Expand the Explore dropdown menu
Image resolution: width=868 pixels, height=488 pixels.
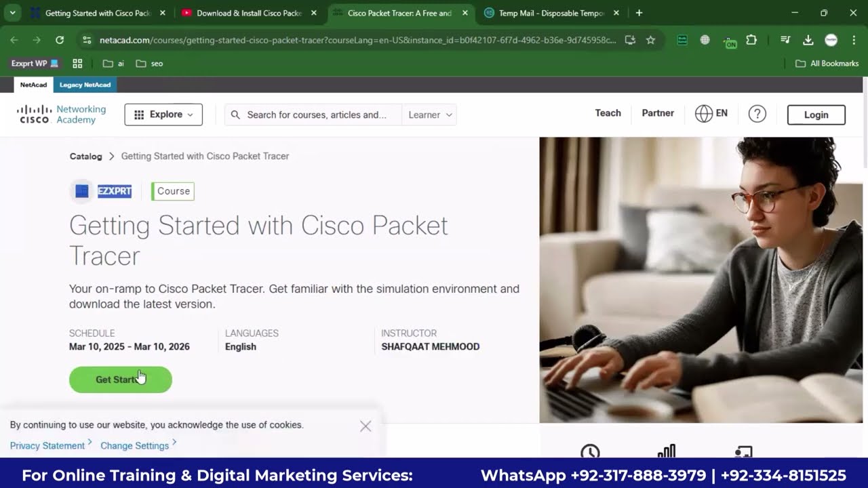163,115
